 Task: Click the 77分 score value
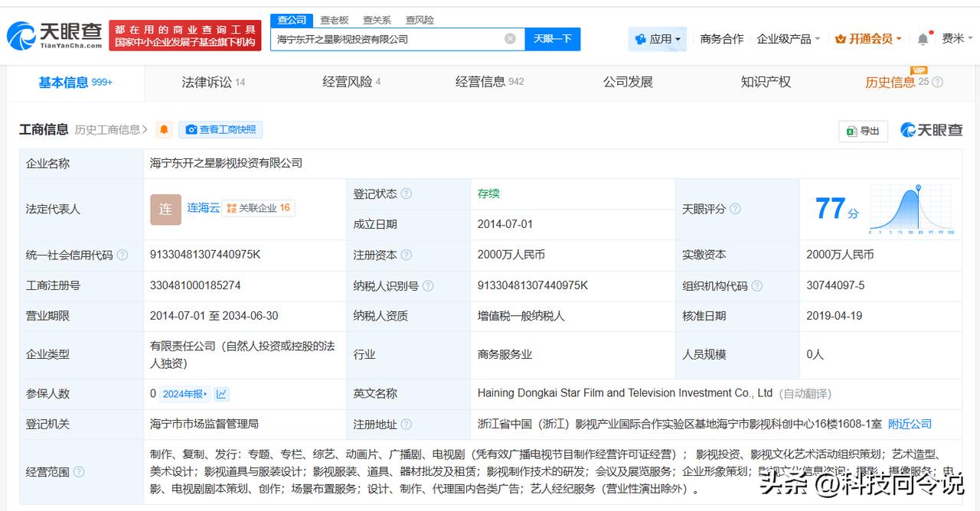(x=836, y=209)
